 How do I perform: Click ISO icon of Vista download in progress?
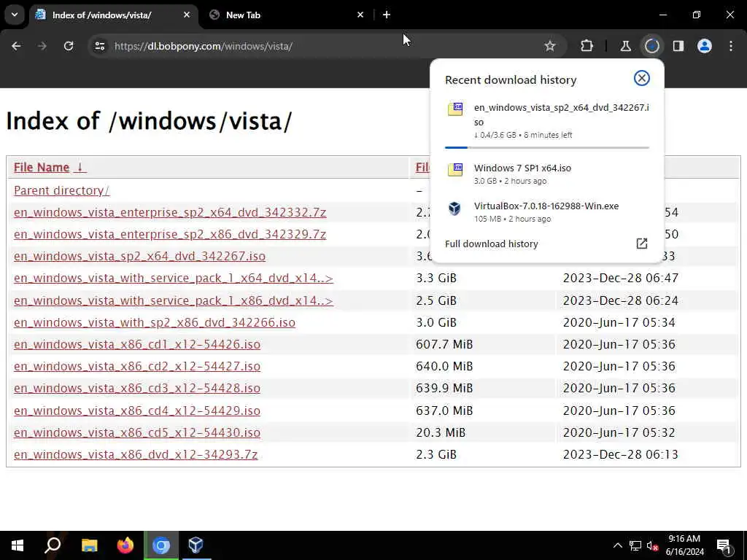point(455,109)
